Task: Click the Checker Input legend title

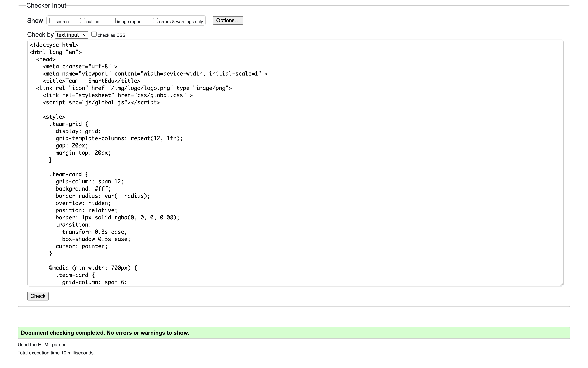Action: pyautogui.click(x=46, y=6)
